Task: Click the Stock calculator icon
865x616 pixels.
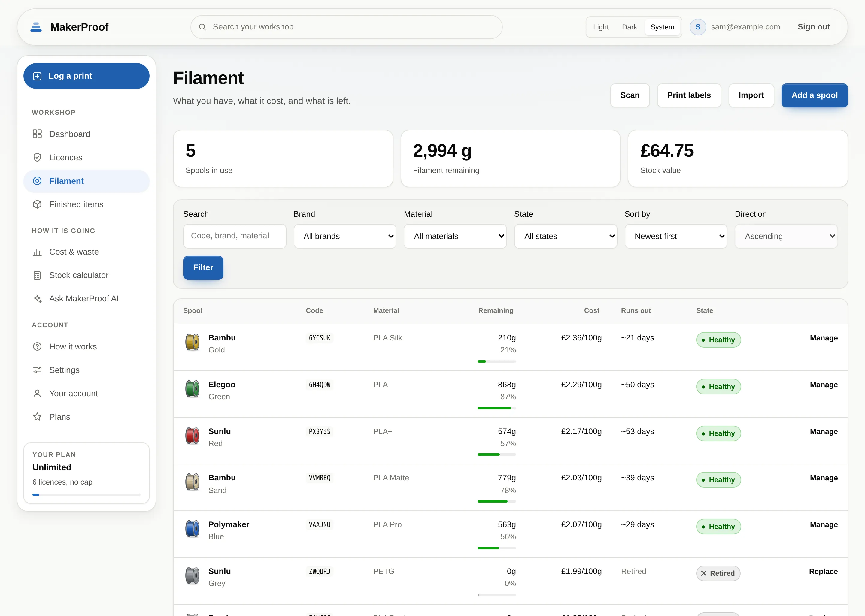Action: click(37, 275)
